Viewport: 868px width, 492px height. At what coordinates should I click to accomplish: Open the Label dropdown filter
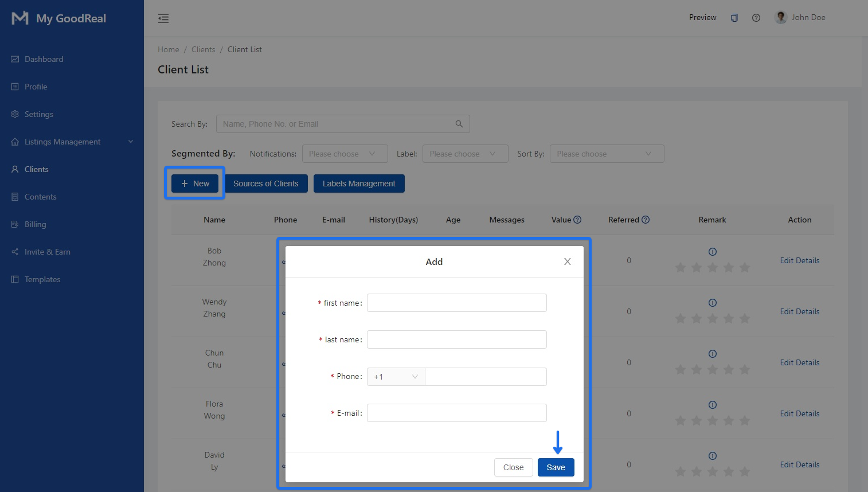(x=465, y=154)
